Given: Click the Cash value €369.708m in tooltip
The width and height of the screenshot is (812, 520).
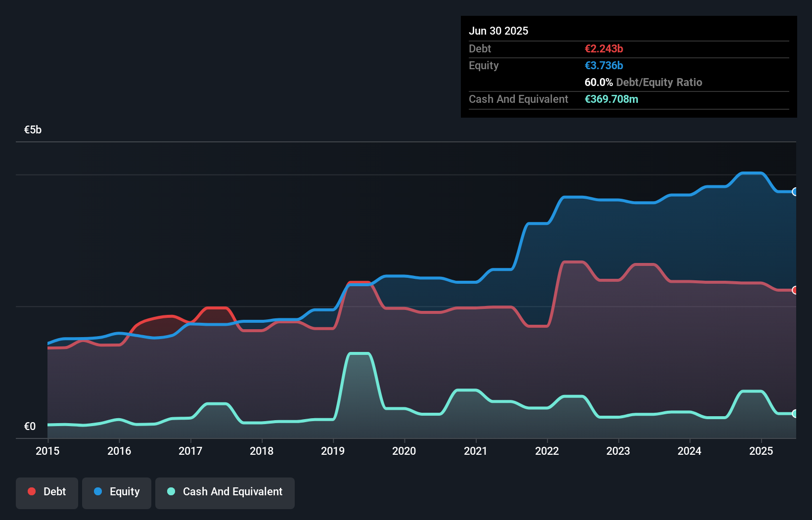Looking at the screenshot, I should (x=611, y=99).
